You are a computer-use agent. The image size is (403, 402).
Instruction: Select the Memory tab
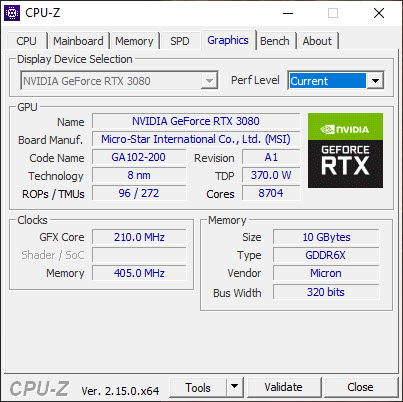(x=134, y=41)
